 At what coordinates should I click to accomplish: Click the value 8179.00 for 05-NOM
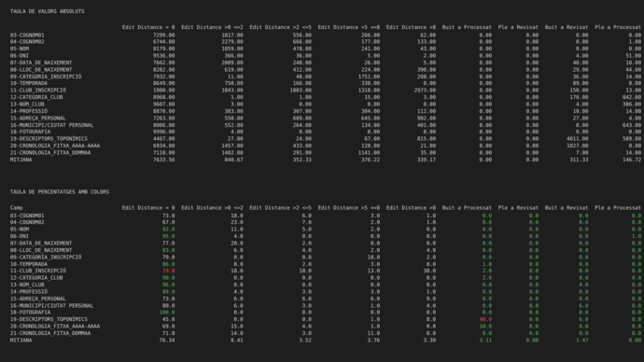pos(164,49)
